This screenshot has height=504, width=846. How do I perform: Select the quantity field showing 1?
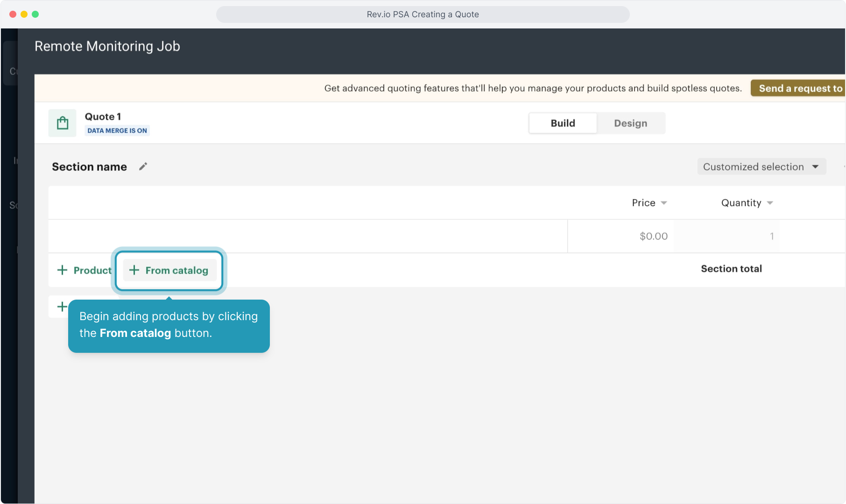click(x=726, y=236)
